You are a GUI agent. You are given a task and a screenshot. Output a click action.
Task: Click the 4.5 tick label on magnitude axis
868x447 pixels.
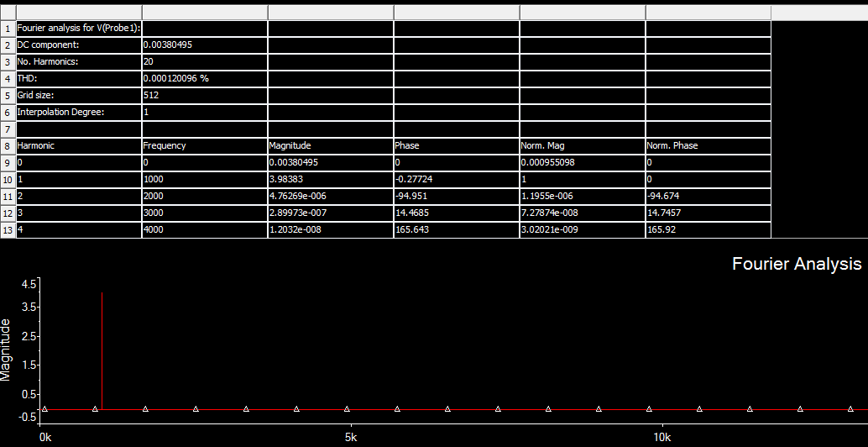(29, 285)
